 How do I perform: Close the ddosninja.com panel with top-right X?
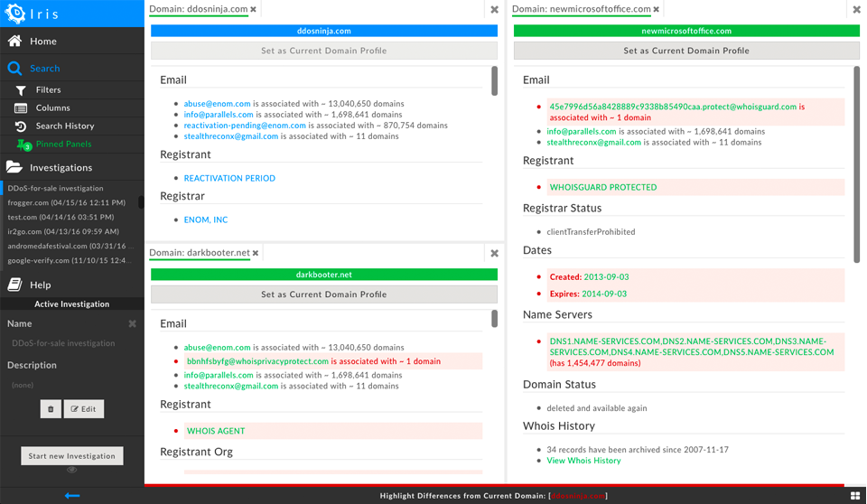pos(494,9)
